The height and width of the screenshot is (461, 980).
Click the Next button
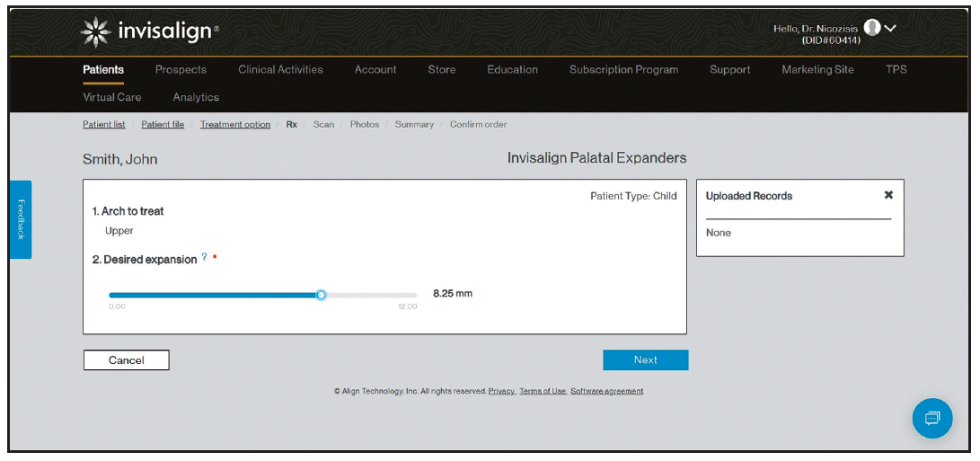[x=646, y=359]
